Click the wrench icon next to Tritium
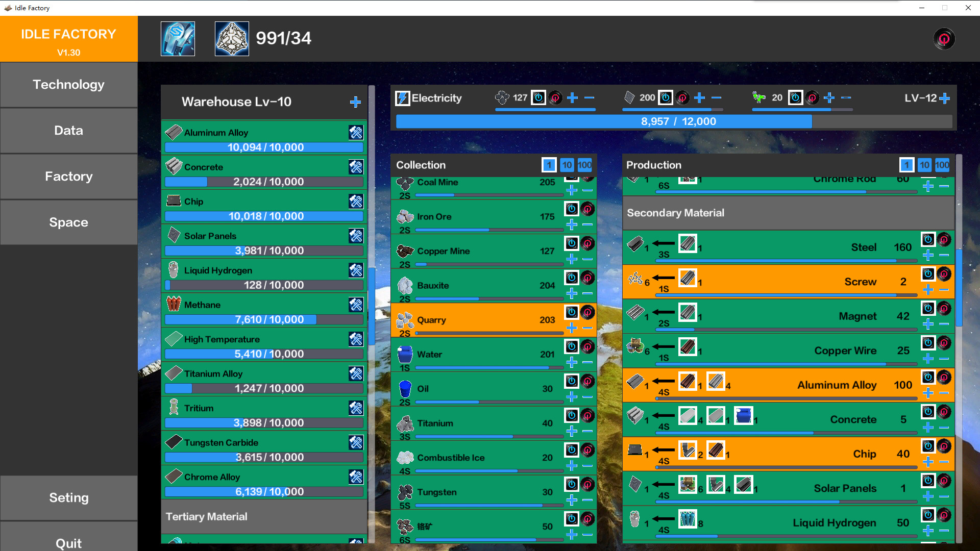The image size is (980, 551). 357,408
